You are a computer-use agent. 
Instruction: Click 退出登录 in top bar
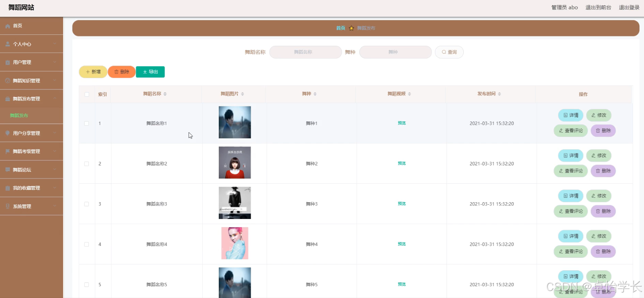click(x=629, y=7)
